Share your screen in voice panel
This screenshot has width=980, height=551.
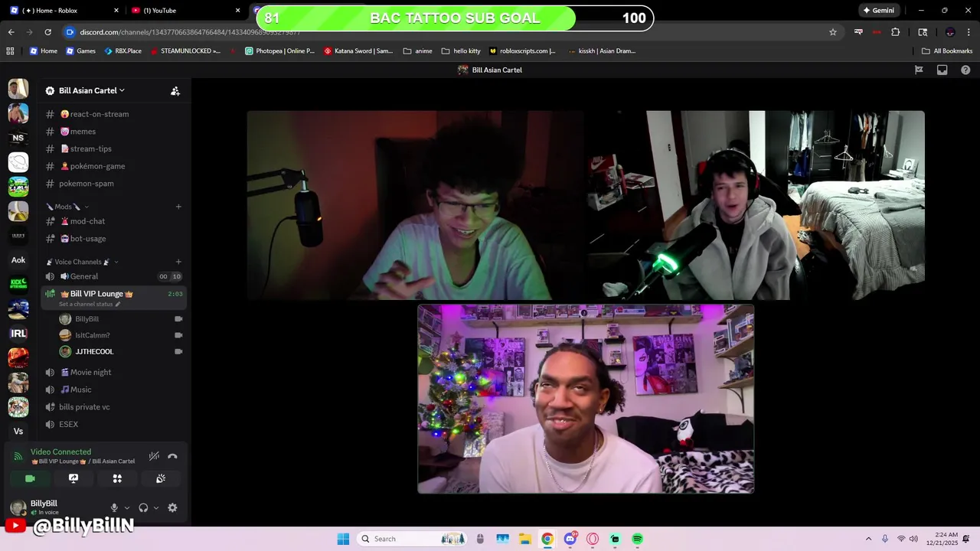(73, 478)
